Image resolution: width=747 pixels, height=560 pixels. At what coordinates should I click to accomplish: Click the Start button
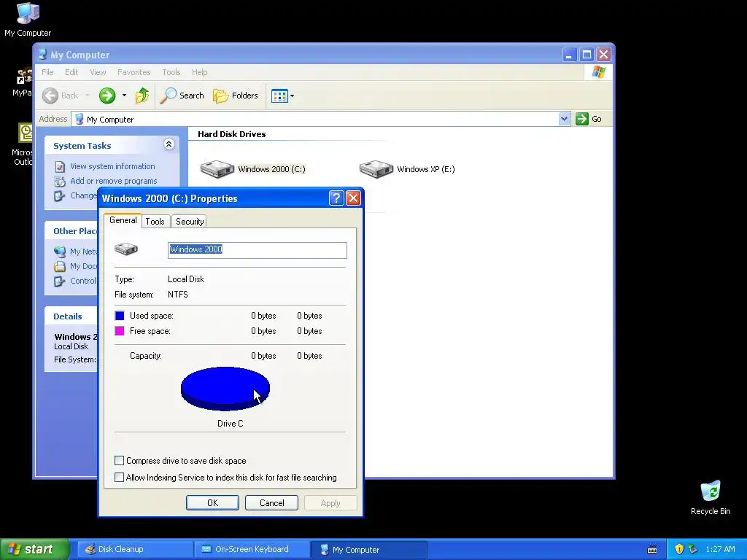point(34,549)
